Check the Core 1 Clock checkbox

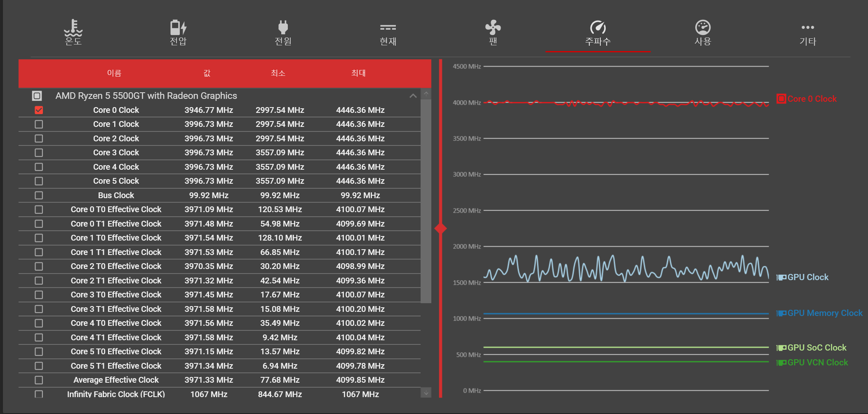(x=39, y=124)
